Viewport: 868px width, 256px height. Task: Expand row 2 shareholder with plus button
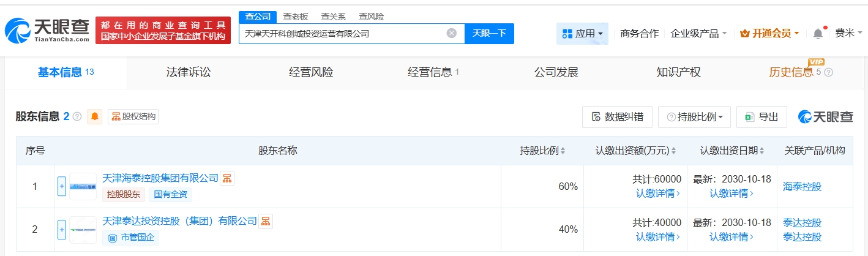coord(62,229)
